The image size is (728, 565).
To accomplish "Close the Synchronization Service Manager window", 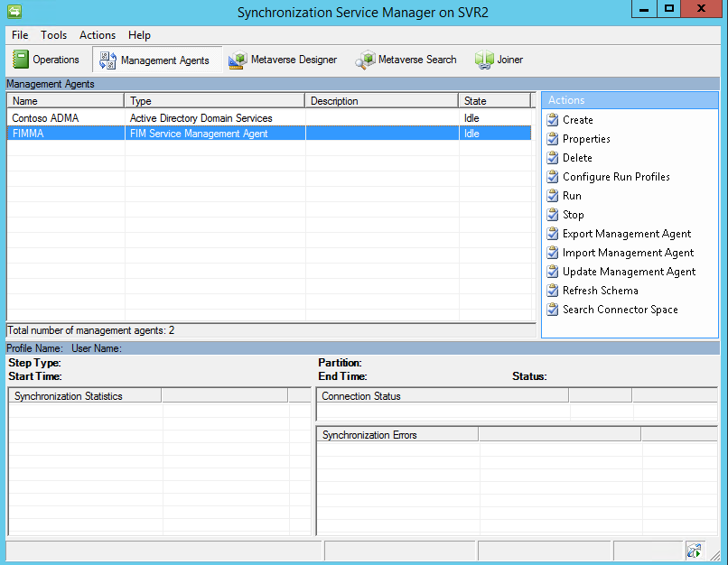I will click(x=702, y=9).
